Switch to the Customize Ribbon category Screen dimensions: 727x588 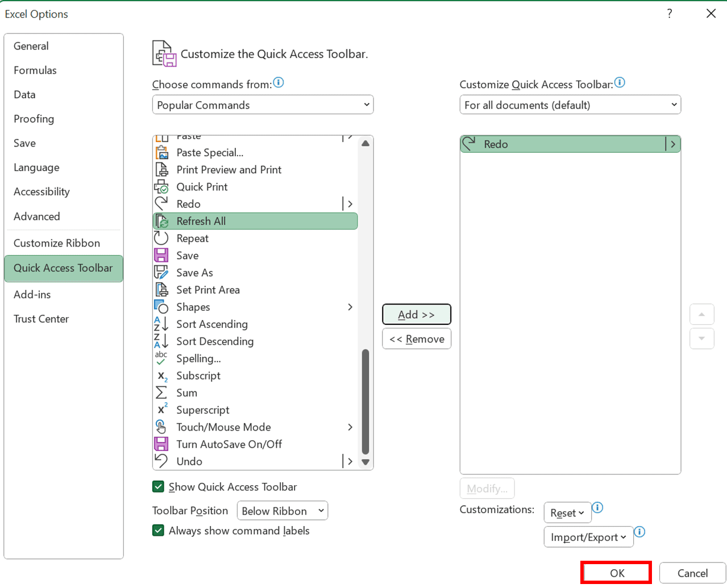coord(64,243)
